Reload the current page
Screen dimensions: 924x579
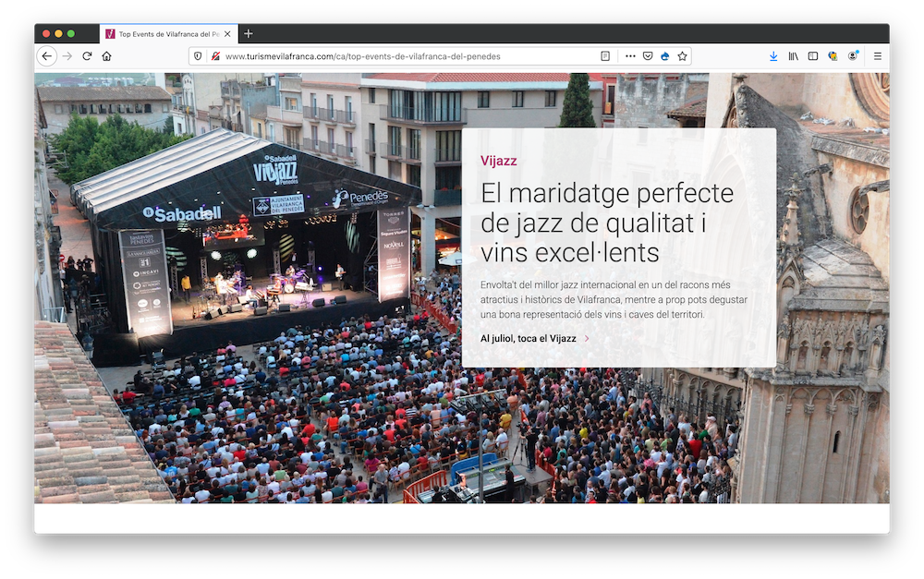[87, 56]
